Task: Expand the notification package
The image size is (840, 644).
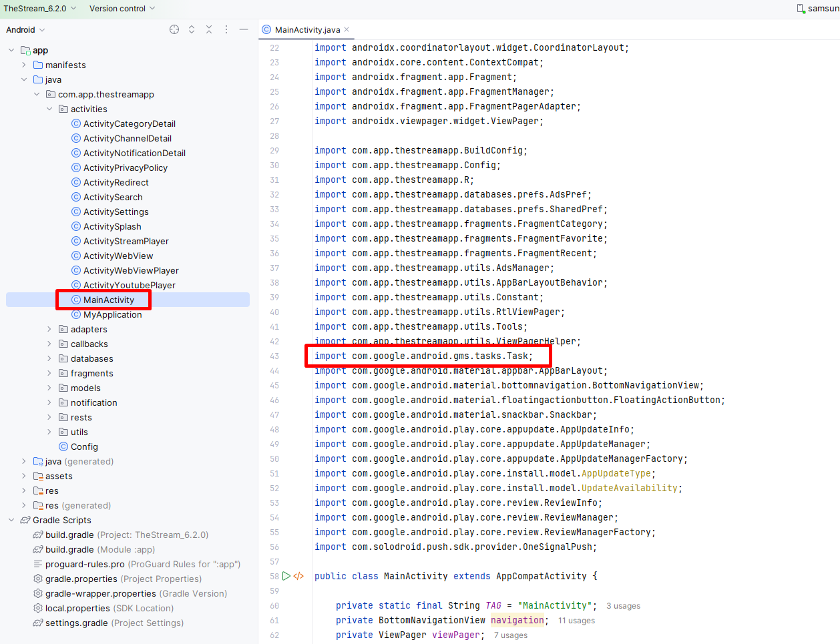Action: (49, 402)
